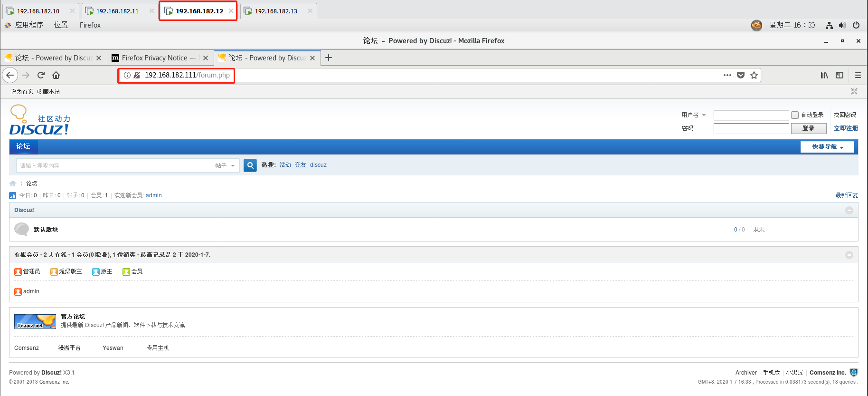Open the Firefox home page icon
The height and width of the screenshot is (396, 868).
[56, 75]
